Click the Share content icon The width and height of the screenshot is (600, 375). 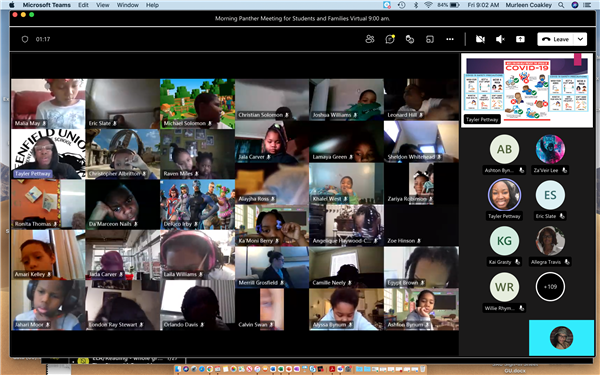pos(520,39)
